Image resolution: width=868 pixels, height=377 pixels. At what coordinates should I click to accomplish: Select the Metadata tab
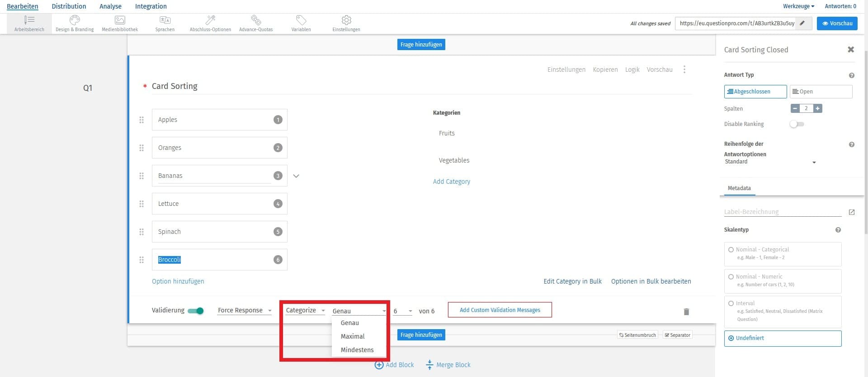(739, 188)
